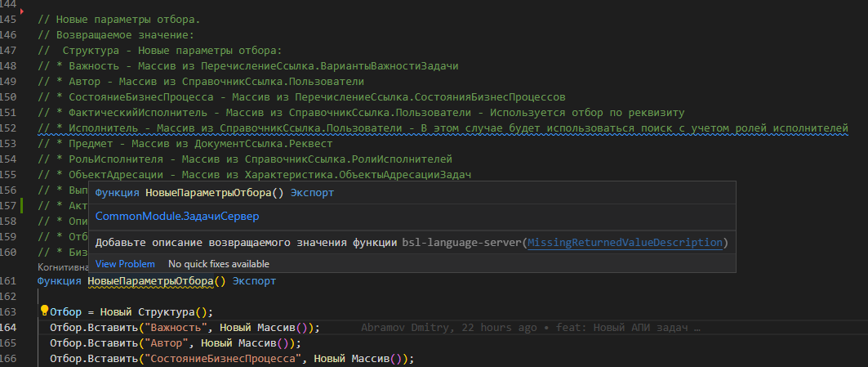The width and height of the screenshot is (868, 367).
Task: Click the "СостояниеБизнесПроцесса" string on line 166
Action: 223,359
